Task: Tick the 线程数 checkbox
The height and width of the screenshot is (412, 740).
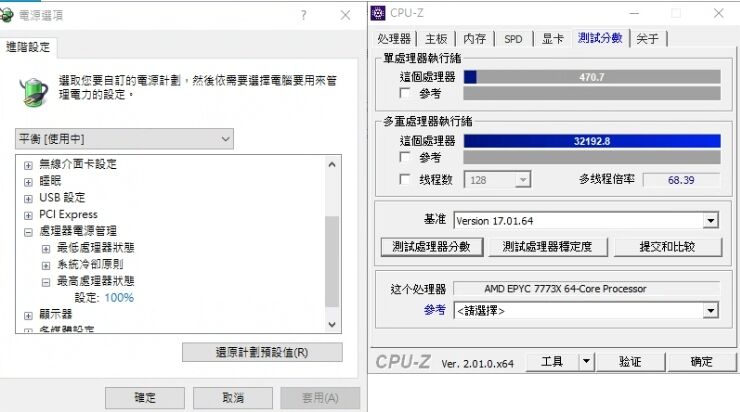Action: click(404, 179)
